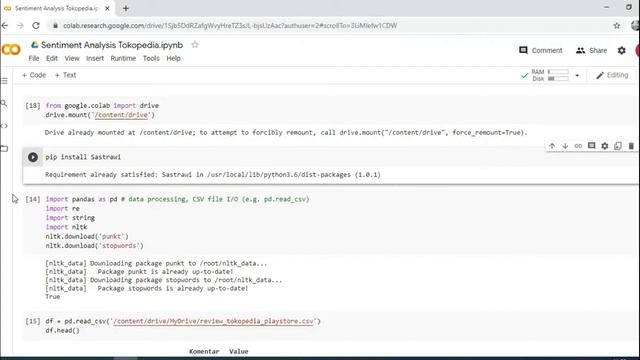
Task: Go forward in the browser
Action: point(20,25)
